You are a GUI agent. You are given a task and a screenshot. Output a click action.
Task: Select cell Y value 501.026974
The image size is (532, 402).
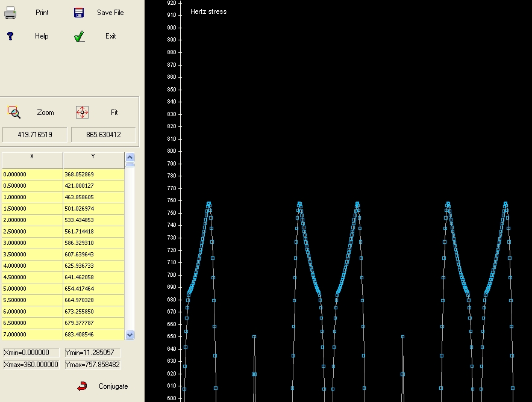click(93, 208)
